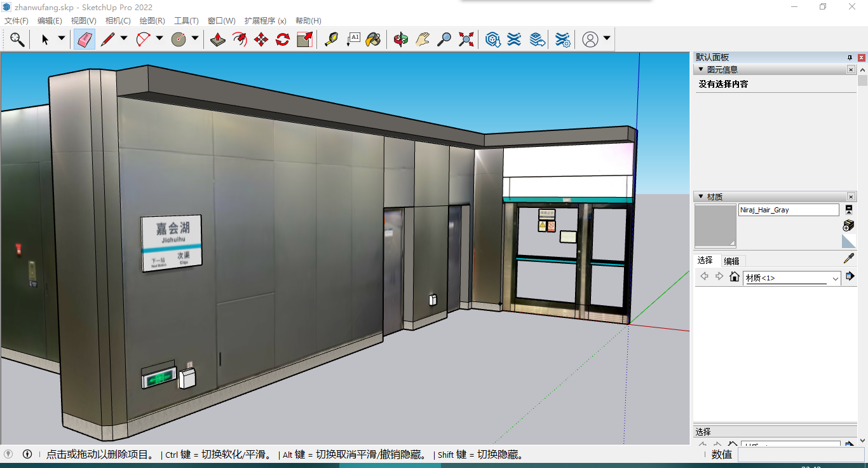Select the Text label tool
868x468 pixels.
[353, 39]
